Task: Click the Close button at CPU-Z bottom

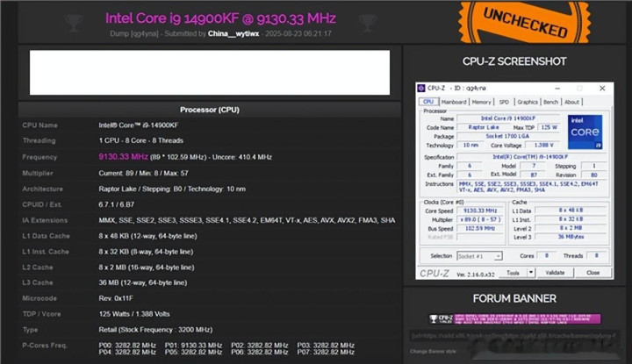Action: 592,273
